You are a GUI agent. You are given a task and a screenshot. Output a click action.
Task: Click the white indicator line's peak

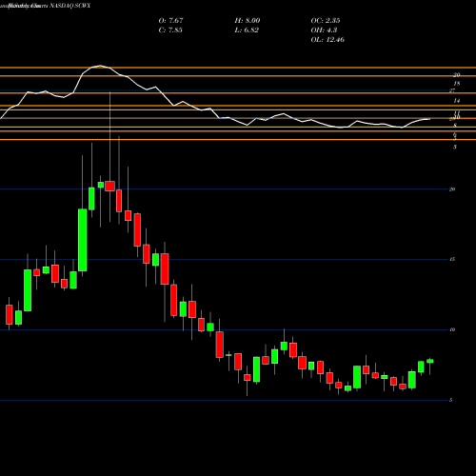tap(100, 66)
